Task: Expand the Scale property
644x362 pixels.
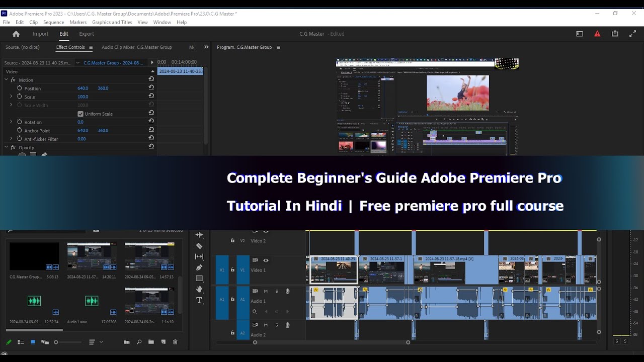Action: pyautogui.click(x=11, y=97)
